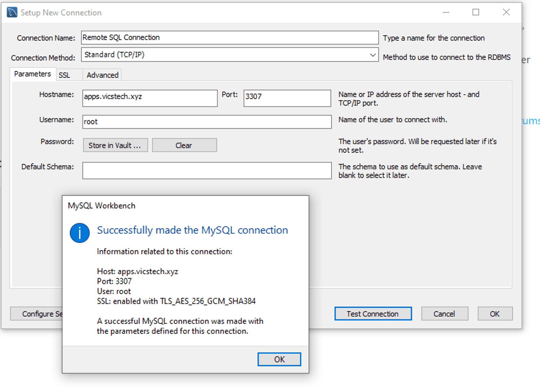This screenshot has height=392, width=540.
Task: Maximize the Setup New Connection window
Action: pos(476,12)
